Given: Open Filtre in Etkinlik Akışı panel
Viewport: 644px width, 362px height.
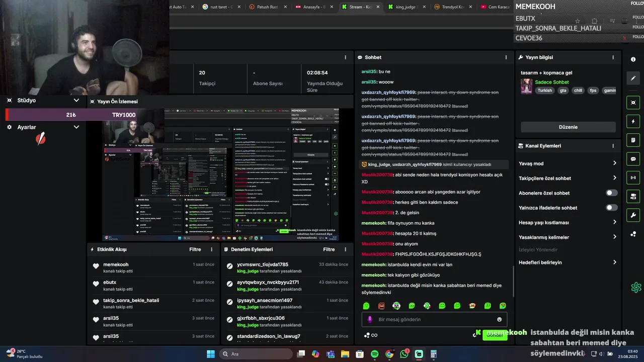Looking at the screenshot, I should tap(195, 249).
